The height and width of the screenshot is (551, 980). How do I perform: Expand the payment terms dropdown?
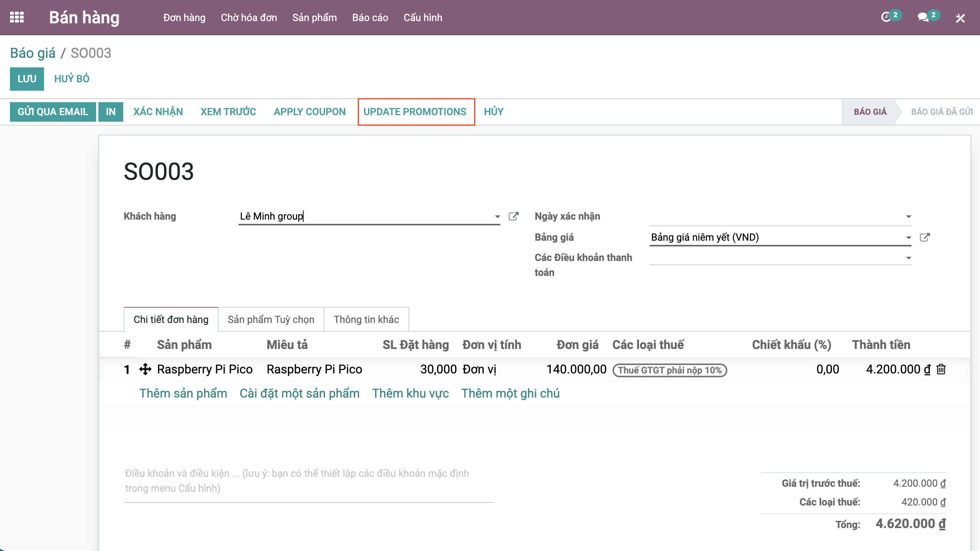(908, 258)
